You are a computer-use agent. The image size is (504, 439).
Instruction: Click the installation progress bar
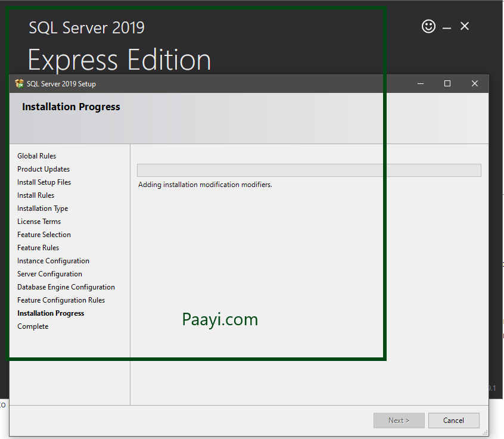(309, 170)
